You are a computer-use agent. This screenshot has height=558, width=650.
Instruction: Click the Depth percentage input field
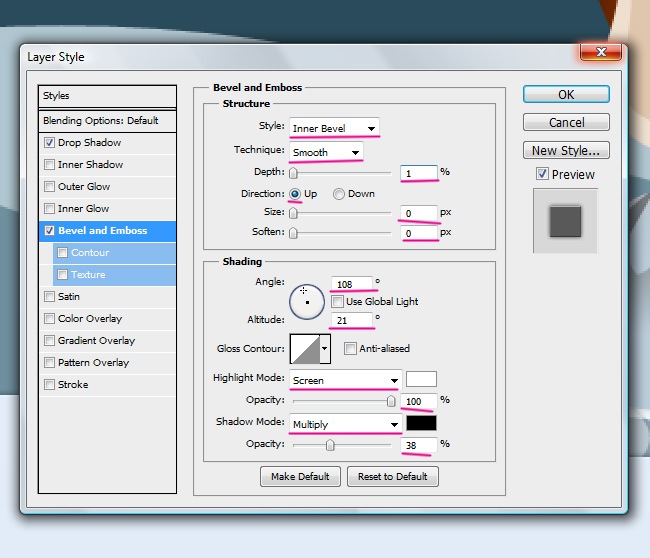pyautogui.click(x=418, y=172)
